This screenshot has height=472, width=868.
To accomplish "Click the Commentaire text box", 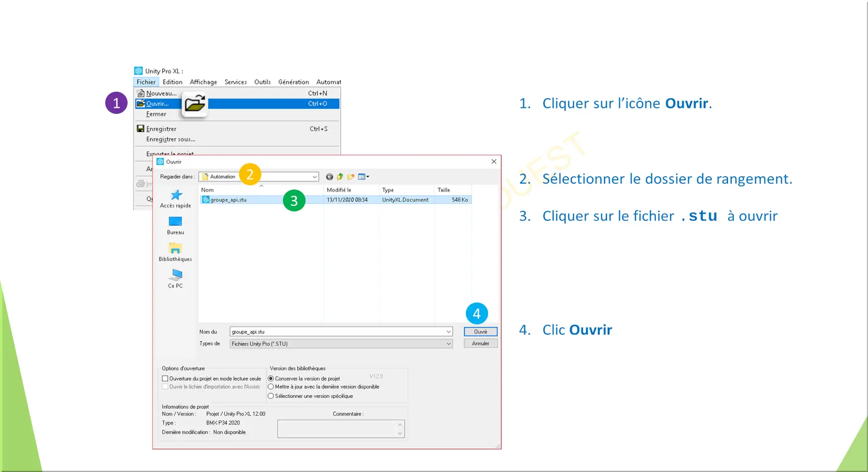I will pyautogui.click(x=337, y=429).
